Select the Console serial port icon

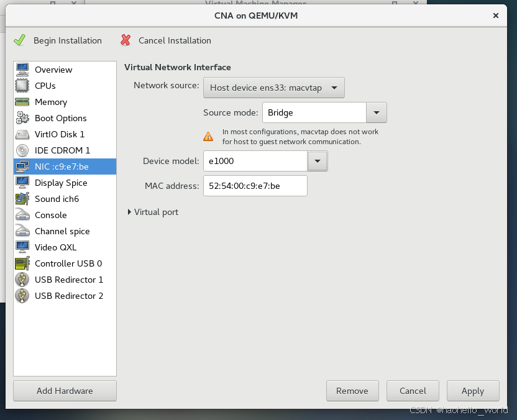pyautogui.click(x=22, y=215)
